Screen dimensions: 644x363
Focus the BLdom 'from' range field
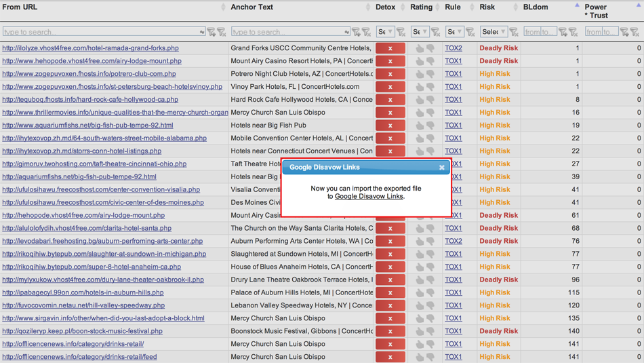pyautogui.click(x=532, y=32)
